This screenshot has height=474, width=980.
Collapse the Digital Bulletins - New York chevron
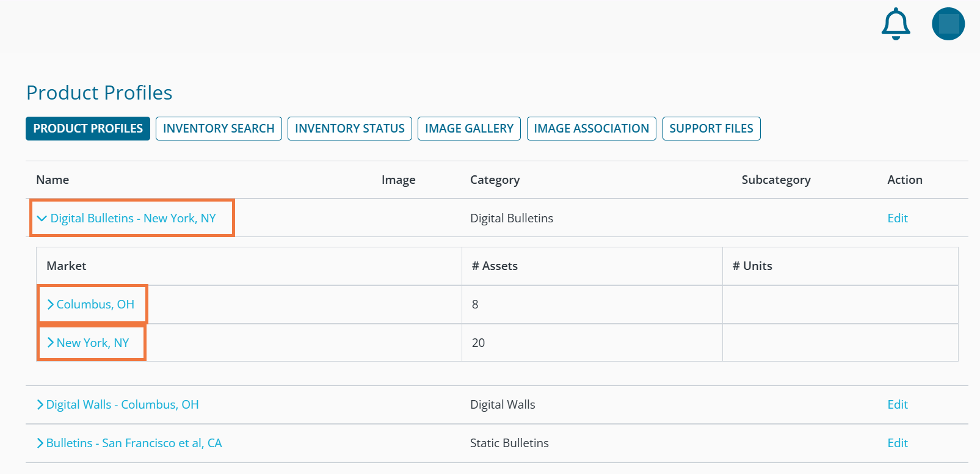[42, 219]
